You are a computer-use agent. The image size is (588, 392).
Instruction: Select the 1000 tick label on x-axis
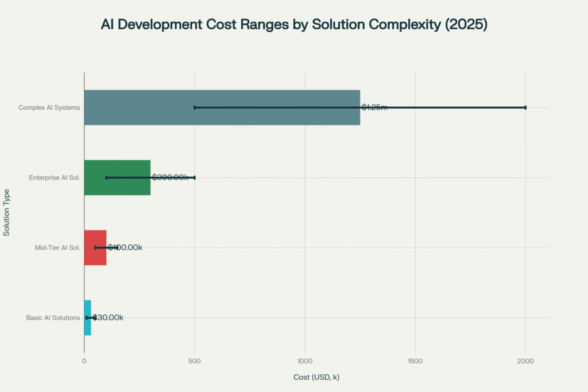(305, 360)
